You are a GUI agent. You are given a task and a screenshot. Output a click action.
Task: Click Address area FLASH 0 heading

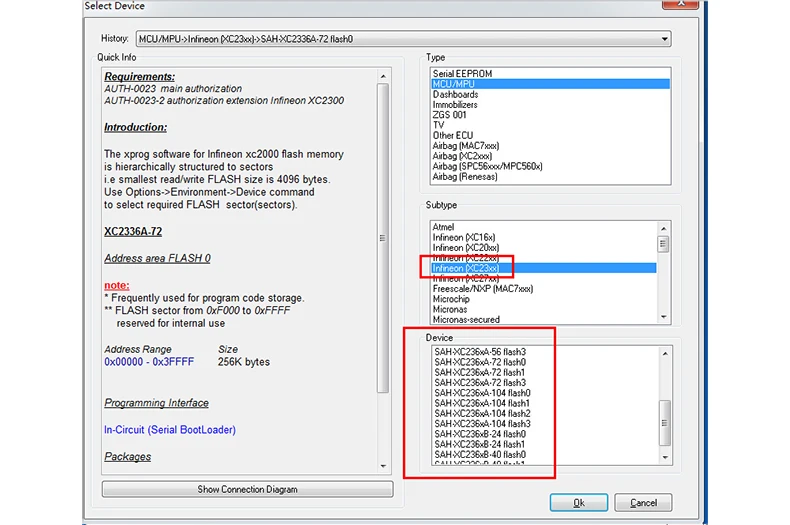(x=157, y=258)
